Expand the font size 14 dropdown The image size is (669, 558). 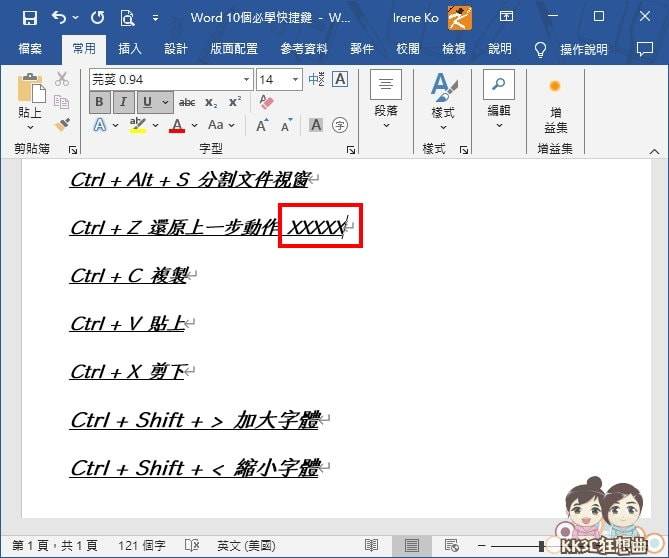(296, 80)
